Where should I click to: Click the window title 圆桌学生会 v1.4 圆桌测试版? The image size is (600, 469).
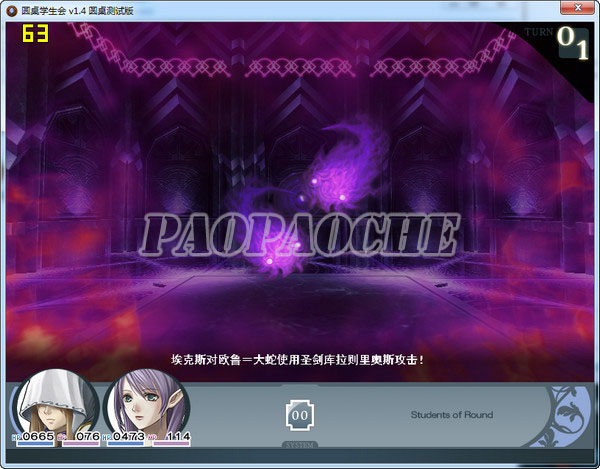point(77,11)
